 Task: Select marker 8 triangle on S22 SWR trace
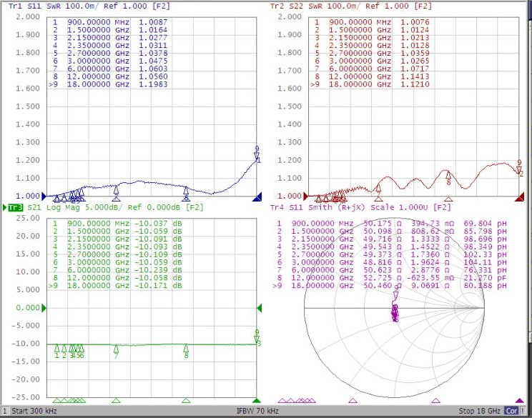[x=448, y=174]
